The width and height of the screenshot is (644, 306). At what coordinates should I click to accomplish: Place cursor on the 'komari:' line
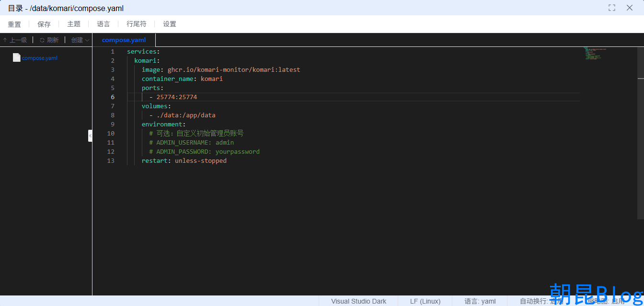147,60
